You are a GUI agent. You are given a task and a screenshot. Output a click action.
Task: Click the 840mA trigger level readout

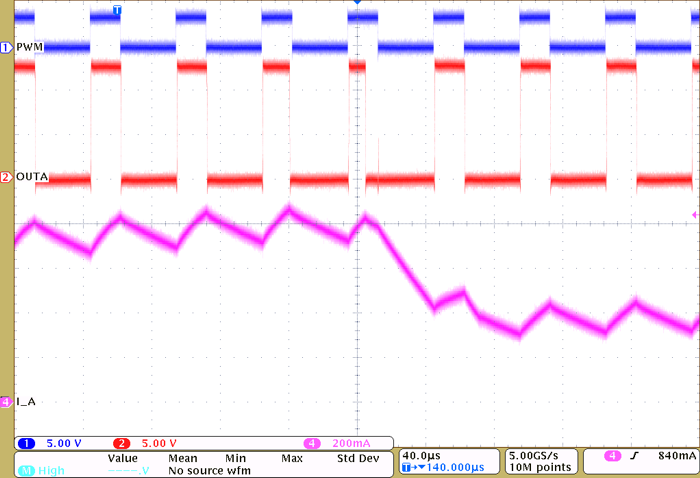[x=677, y=456]
